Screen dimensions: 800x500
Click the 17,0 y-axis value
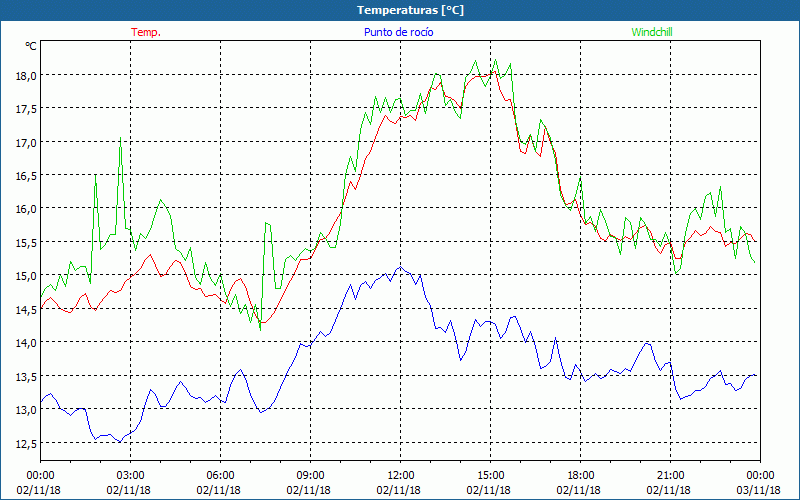(27, 142)
